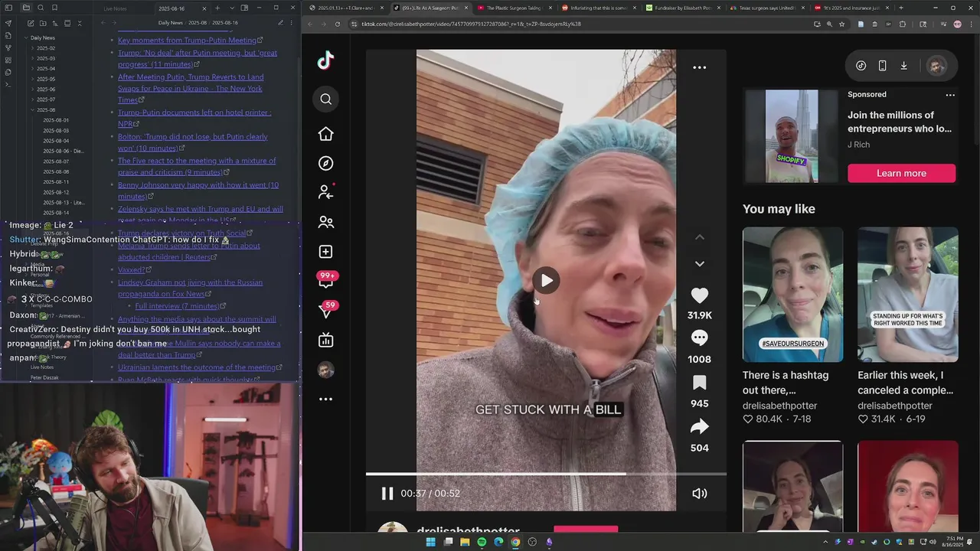
Task: Create new folder in Obsidian explorer
Action: pyautogui.click(x=42, y=23)
